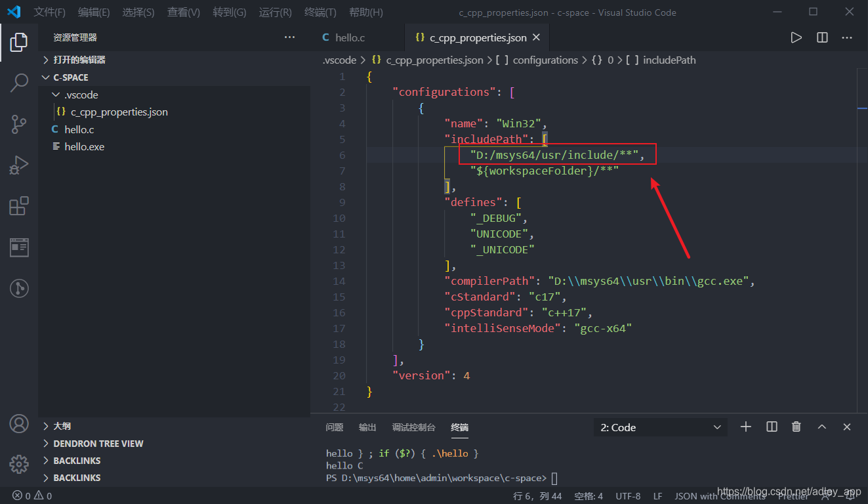Select DENDRON TREE VIEW in the sidebar
The image size is (868, 504).
click(98, 443)
